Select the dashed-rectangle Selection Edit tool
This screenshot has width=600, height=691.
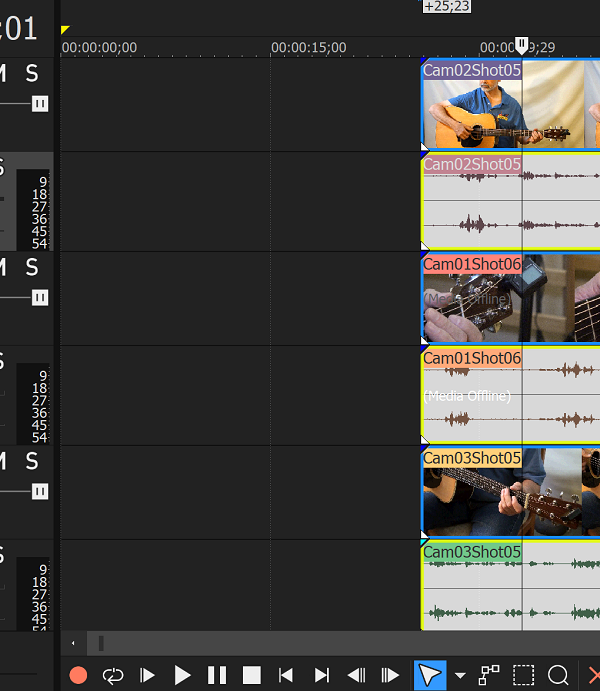523,675
